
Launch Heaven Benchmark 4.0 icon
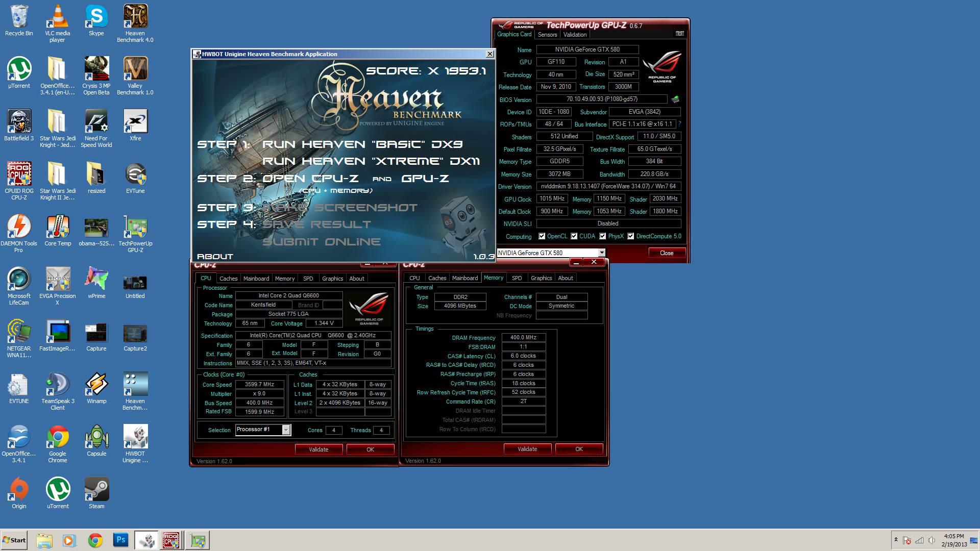[x=135, y=23]
